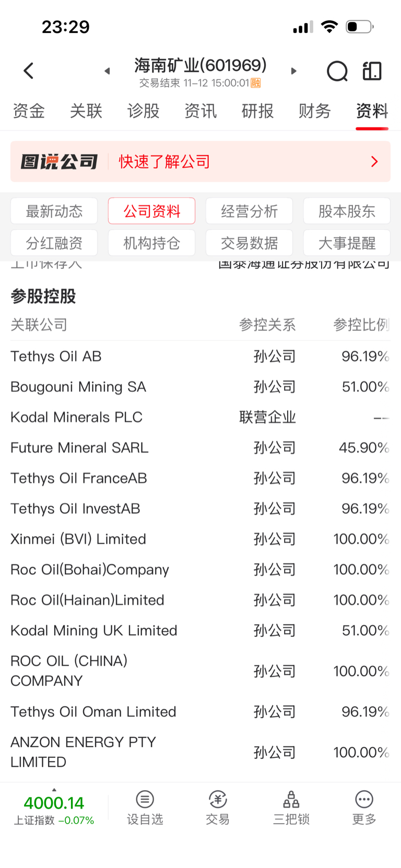This screenshot has width=401, height=868.
Task: Switch to the 研报 tab
Action: tap(257, 111)
